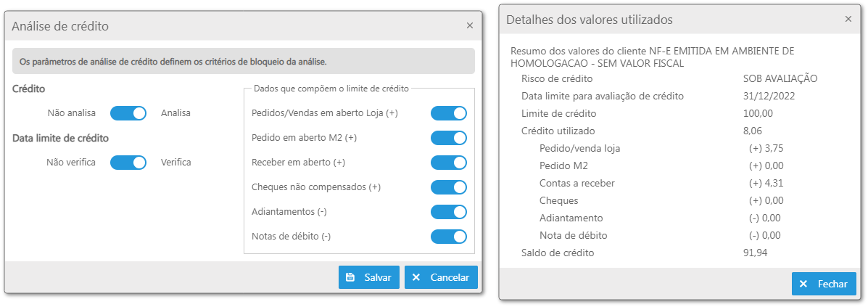Toggle the Data limite de crédito switch
Image resolution: width=868 pixels, height=307 pixels.
[x=128, y=163]
